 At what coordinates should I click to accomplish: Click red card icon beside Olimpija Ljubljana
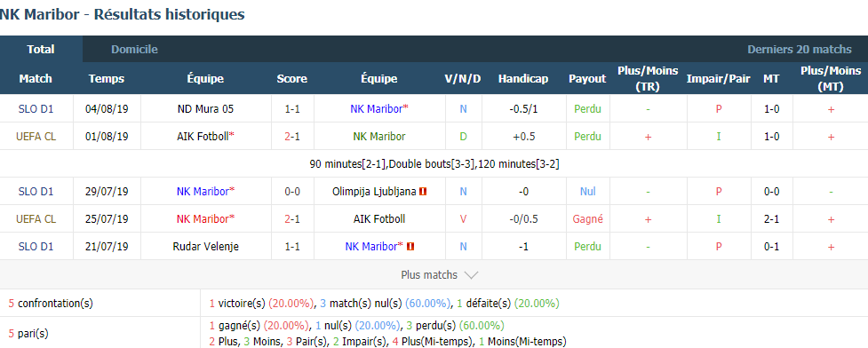coord(424,192)
